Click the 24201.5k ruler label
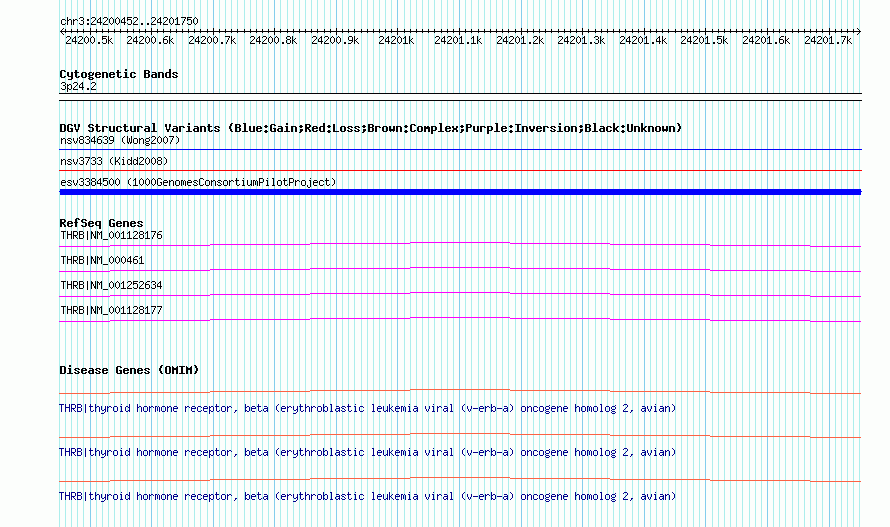 tap(704, 41)
